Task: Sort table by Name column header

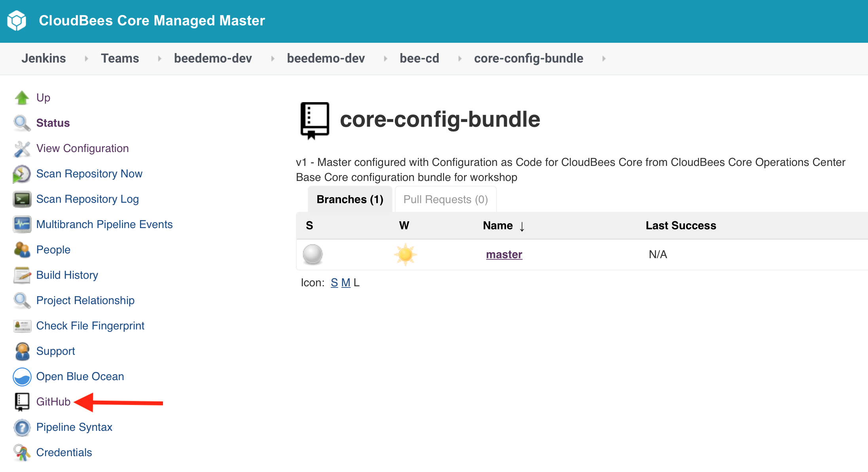Action: click(498, 226)
